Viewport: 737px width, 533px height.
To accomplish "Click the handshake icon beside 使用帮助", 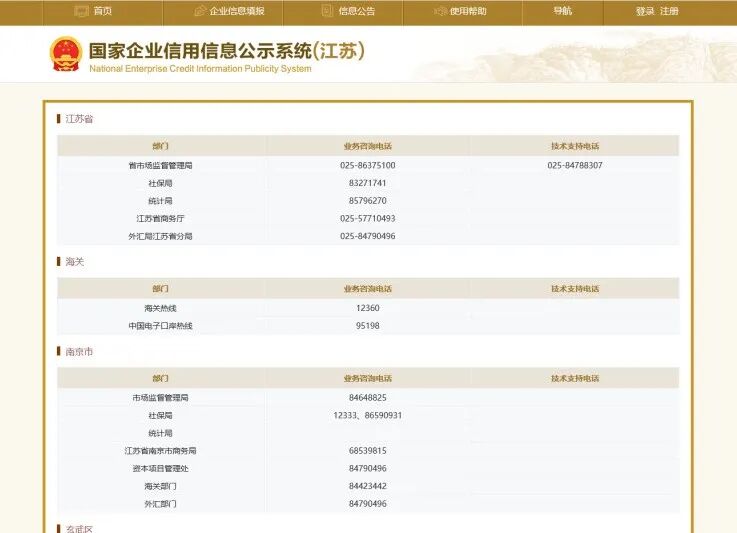I will pyautogui.click(x=440, y=11).
